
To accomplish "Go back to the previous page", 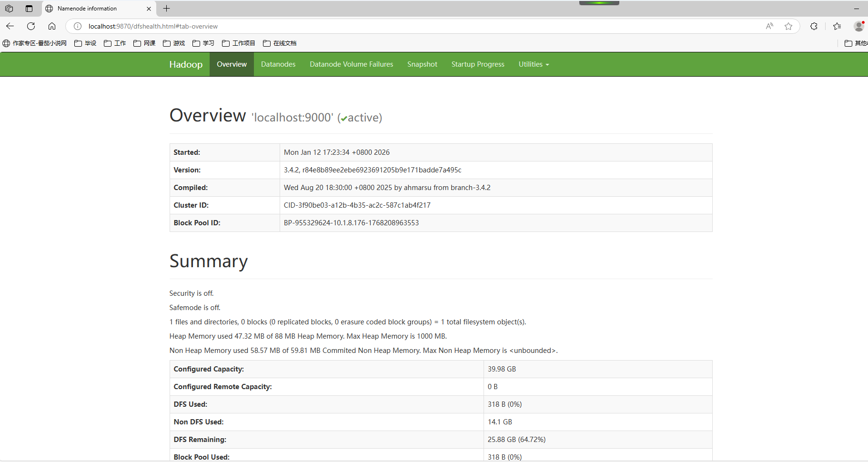I will click(x=10, y=26).
